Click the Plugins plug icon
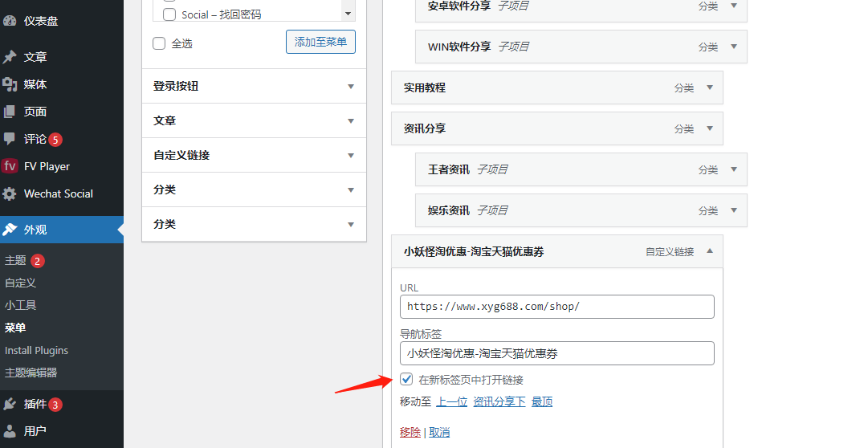The width and height of the screenshot is (868, 448). 10,404
